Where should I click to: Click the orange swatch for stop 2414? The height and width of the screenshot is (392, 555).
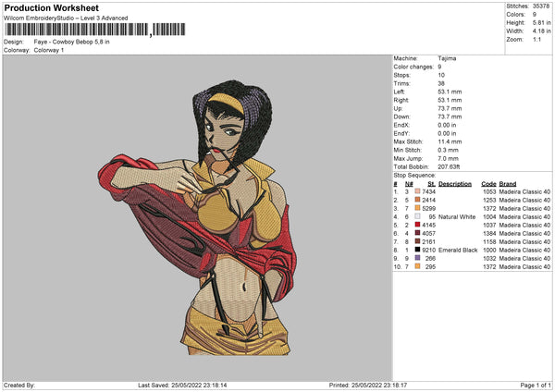[x=418, y=200]
